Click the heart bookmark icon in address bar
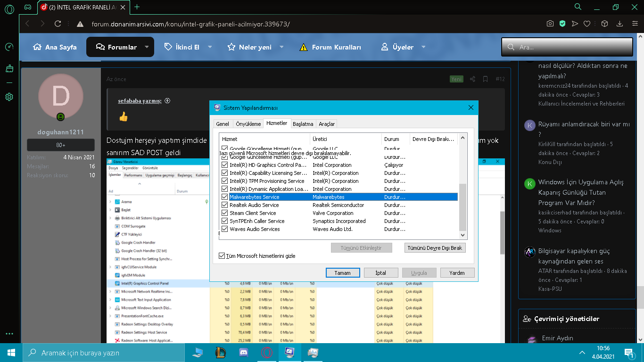The image size is (644, 362). point(587,24)
